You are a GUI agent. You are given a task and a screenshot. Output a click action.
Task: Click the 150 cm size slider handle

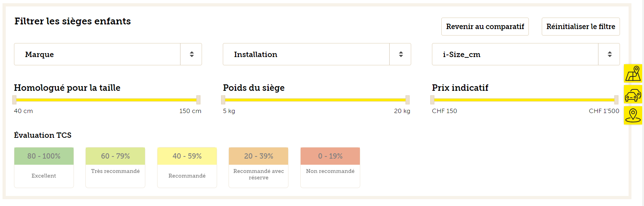coord(198,100)
